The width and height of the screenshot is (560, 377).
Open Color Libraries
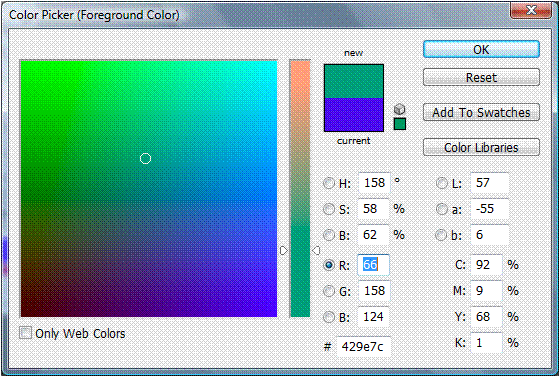[481, 147]
